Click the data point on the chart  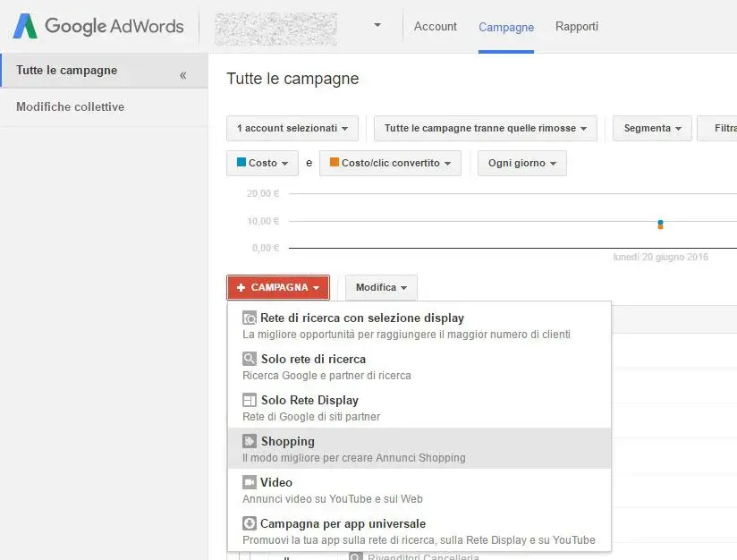pos(660,225)
